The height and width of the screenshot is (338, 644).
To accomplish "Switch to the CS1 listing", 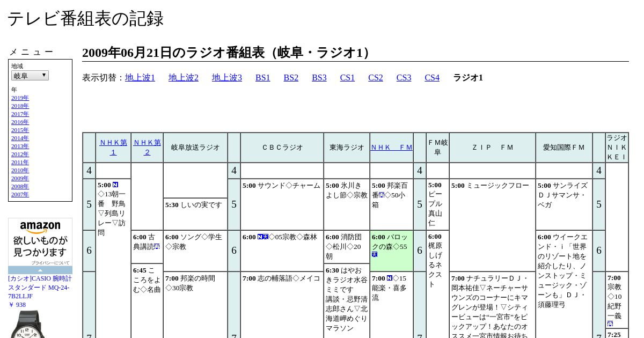I will pos(347,78).
